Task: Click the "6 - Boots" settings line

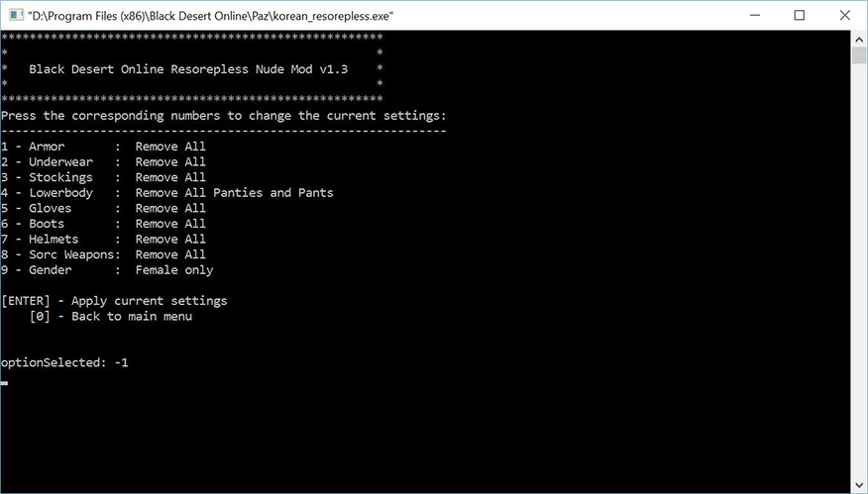Action: click(103, 224)
